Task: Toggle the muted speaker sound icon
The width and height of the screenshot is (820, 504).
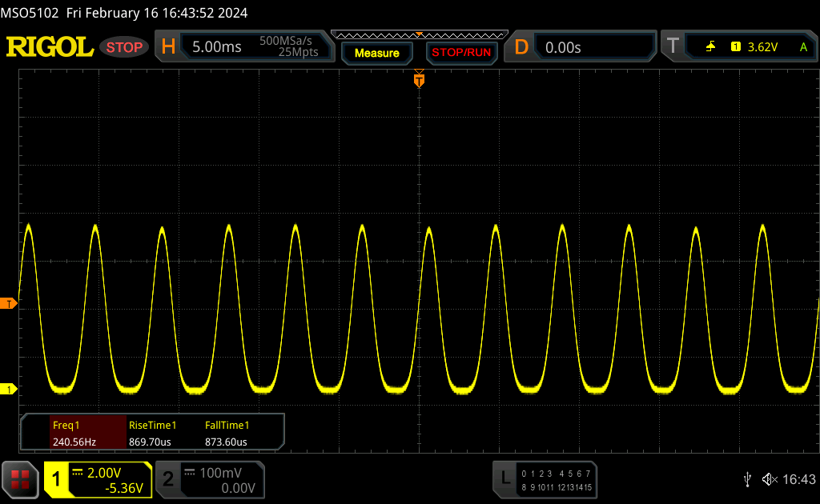Action: coord(770,479)
